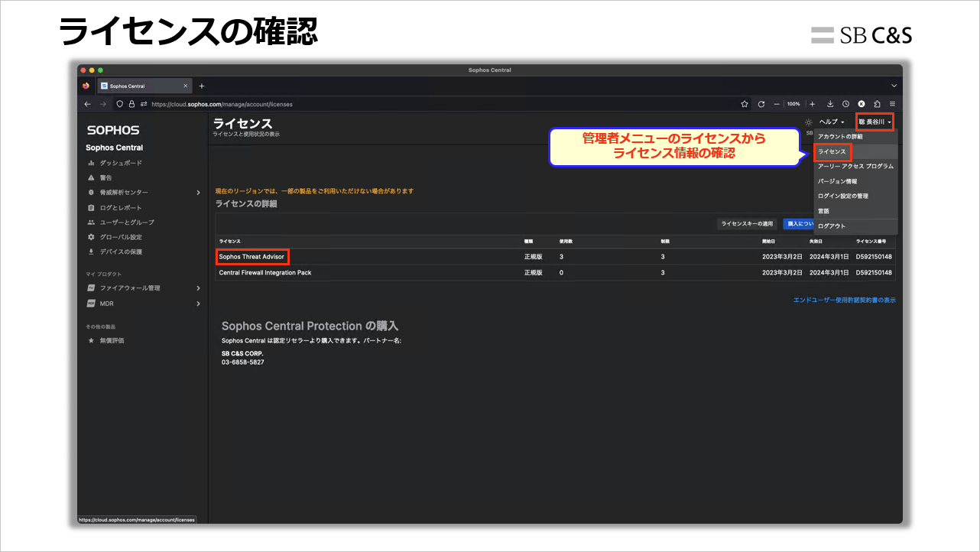Switch to the Sophos Central browser tab
The image size is (980, 552).
point(144,86)
